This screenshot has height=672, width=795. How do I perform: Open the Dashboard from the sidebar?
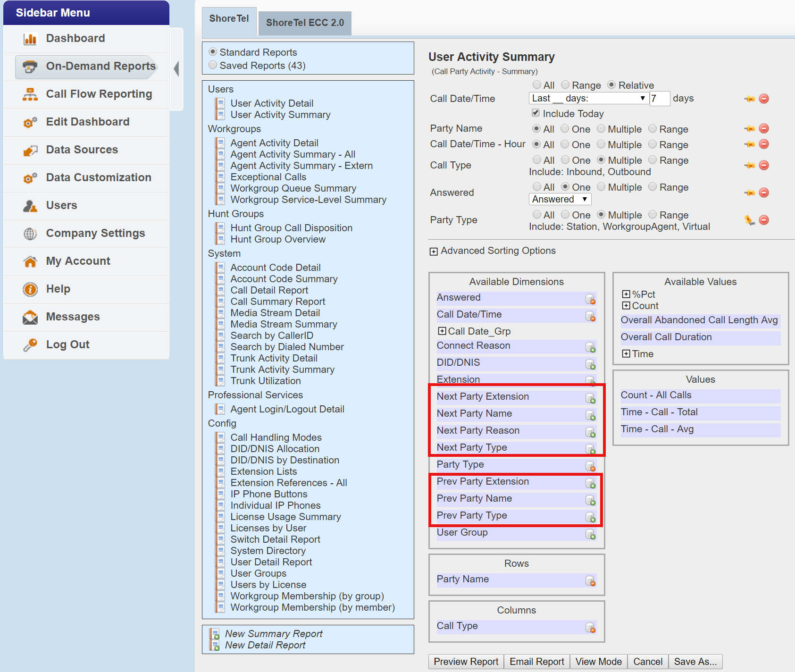pyautogui.click(x=75, y=38)
